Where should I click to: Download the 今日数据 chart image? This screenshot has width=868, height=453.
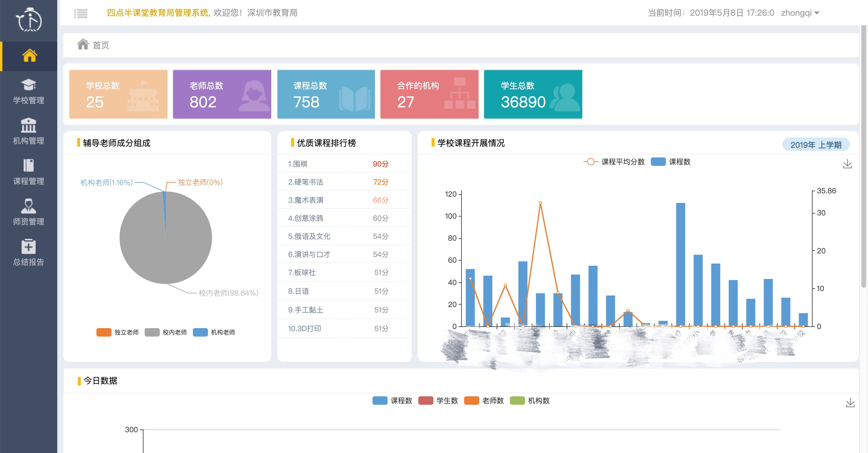[x=850, y=402]
